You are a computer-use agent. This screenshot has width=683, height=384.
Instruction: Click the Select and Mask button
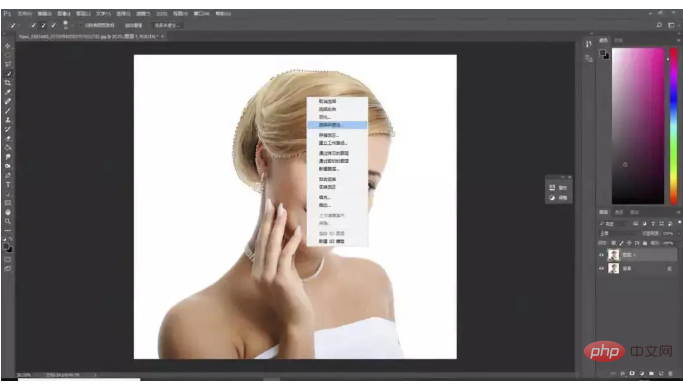(167, 25)
